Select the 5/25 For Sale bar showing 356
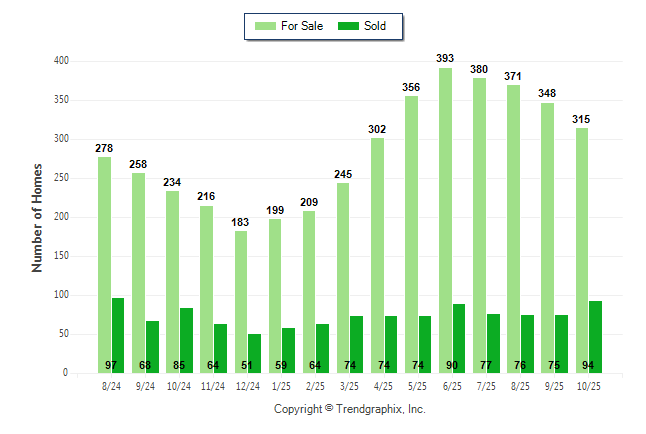Viewport: 646px width, 434px height. click(411, 234)
